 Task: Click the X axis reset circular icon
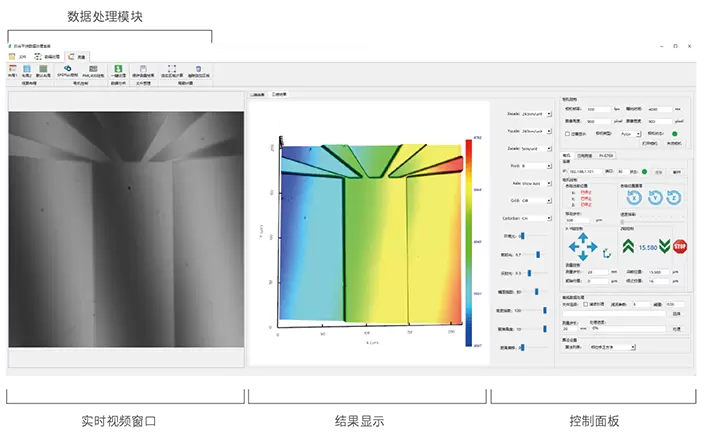coord(631,198)
